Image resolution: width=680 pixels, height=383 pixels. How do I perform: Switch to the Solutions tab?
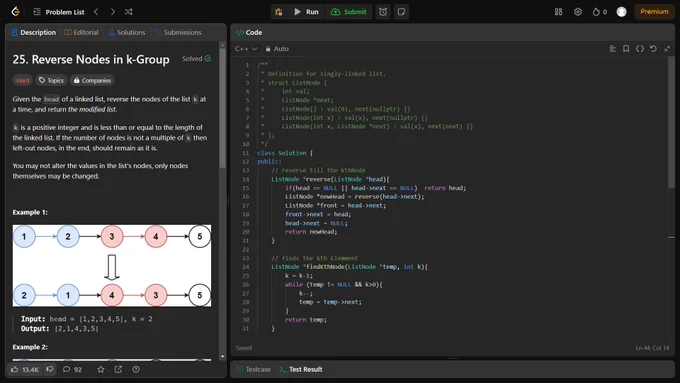[127, 33]
